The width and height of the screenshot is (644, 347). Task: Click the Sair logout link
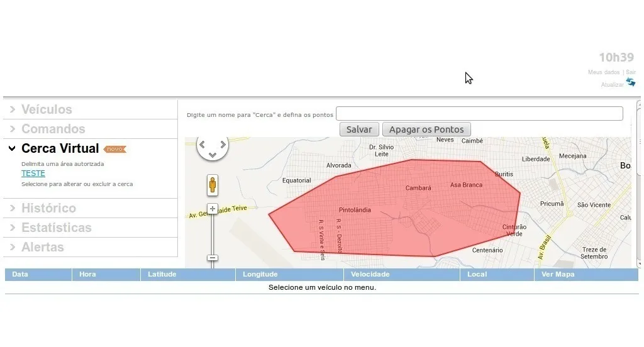[631, 72]
